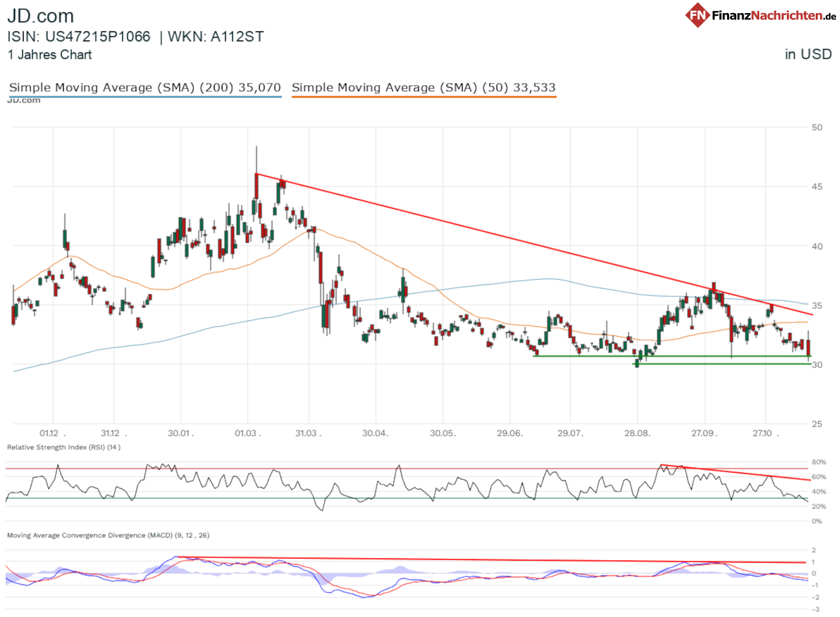Toggle the Simple Moving Average (SMA) (200) overlay
840x617 pixels.
click(x=144, y=87)
